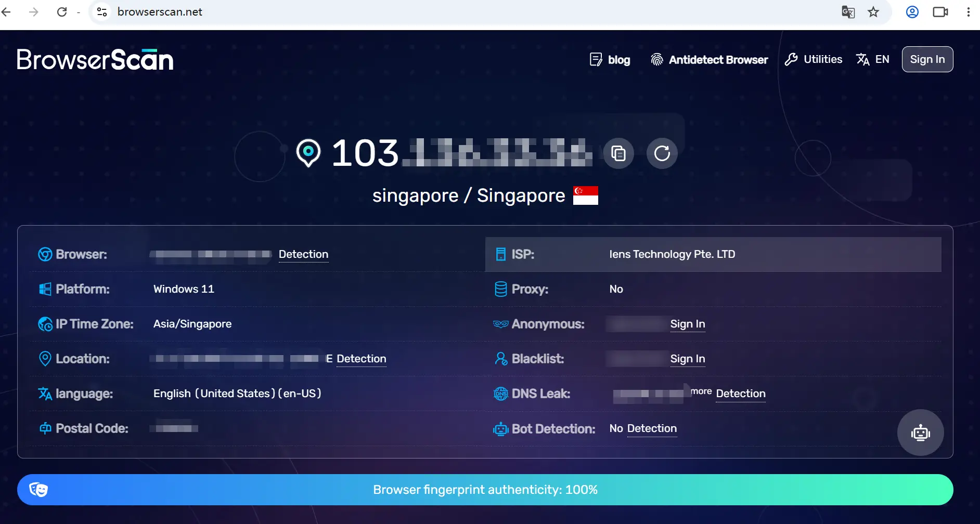Refresh the IP address with circular arrow
This screenshot has width=980, height=524.
tap(662, 153)
